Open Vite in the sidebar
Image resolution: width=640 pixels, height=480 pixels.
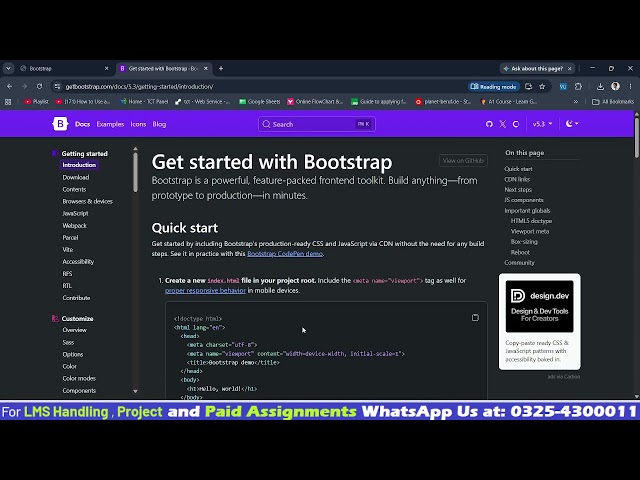coord(68,249)
